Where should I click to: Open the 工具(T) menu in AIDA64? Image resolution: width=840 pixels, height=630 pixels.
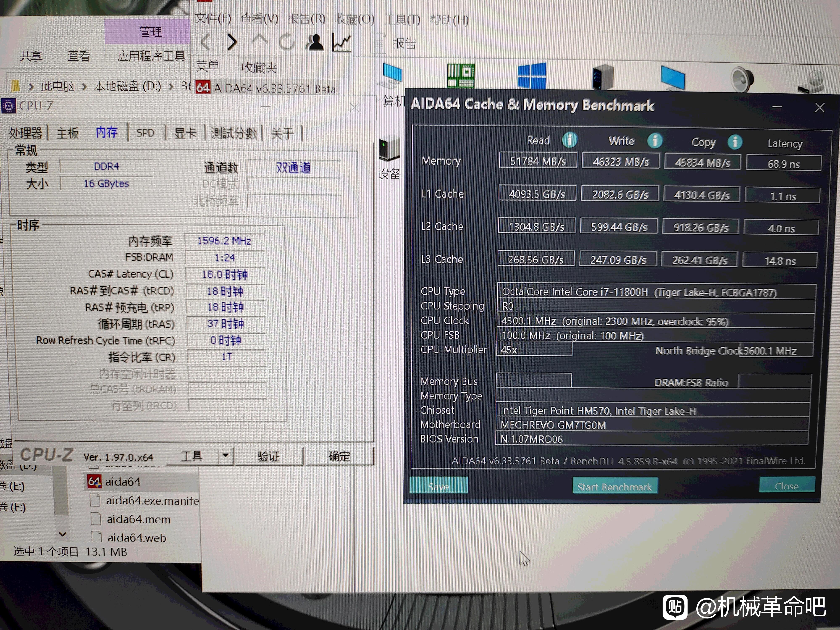tap(403, 19)
